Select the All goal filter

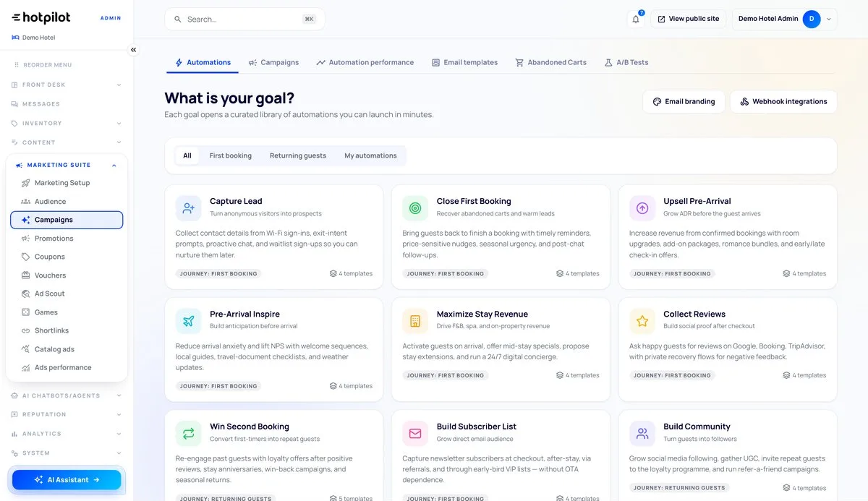pos(187,155)
